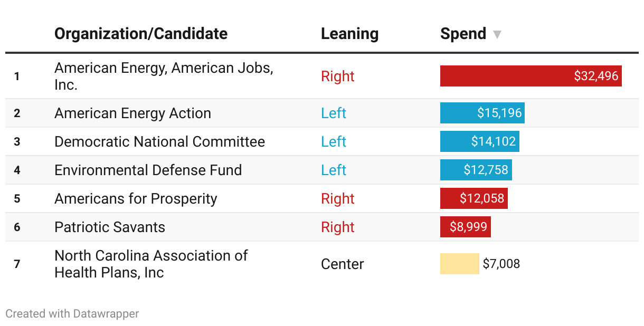Click the Center leaning label

[x=342, y=264]
